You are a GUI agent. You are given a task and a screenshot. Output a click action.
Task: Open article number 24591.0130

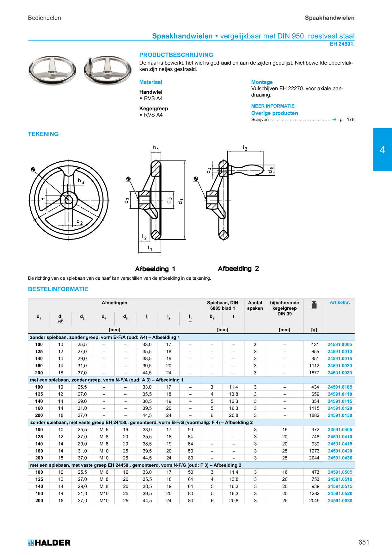point(340,415)
